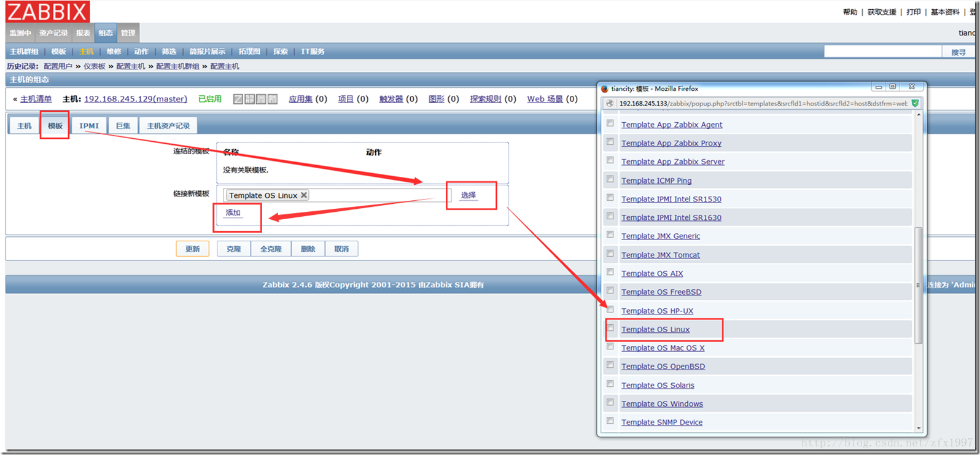Click the search input field
980x455 pixels.
coord(882,52)
